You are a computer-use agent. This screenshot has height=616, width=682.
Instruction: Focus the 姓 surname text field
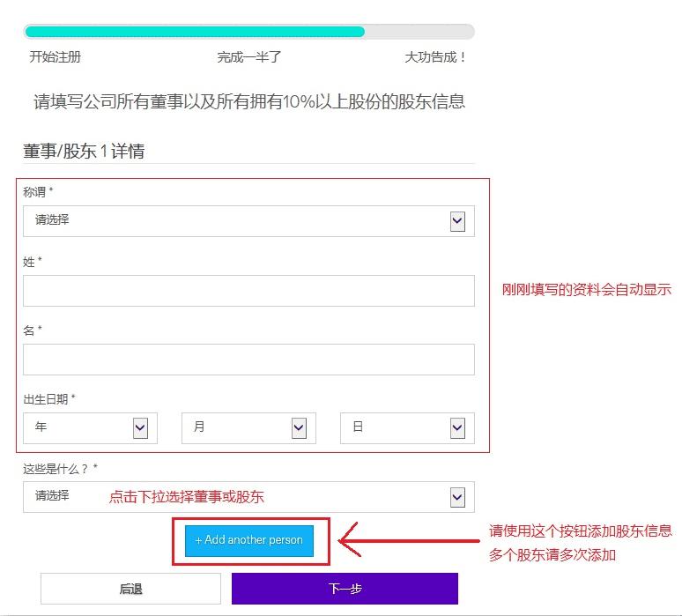(x=248, y=291)
